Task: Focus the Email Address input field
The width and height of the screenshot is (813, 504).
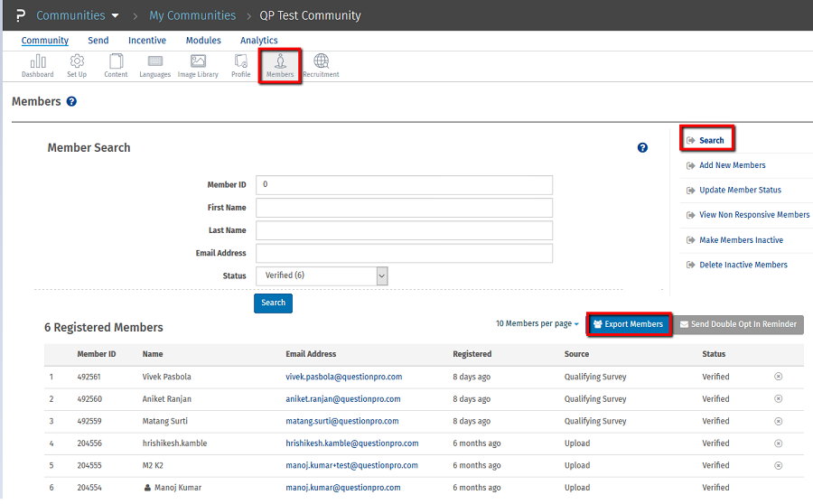Action: [x=404, y=254]
